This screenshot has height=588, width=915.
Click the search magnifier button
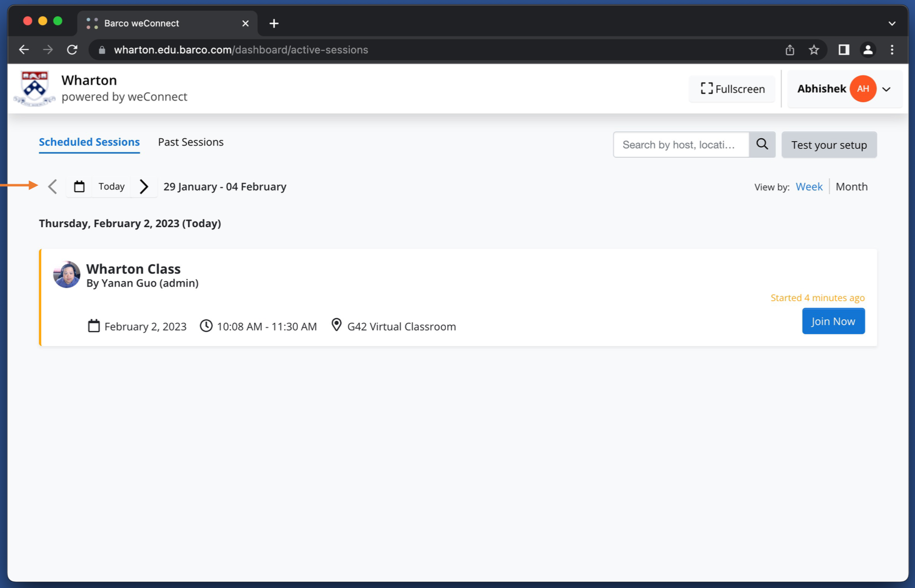click(762, 145)
